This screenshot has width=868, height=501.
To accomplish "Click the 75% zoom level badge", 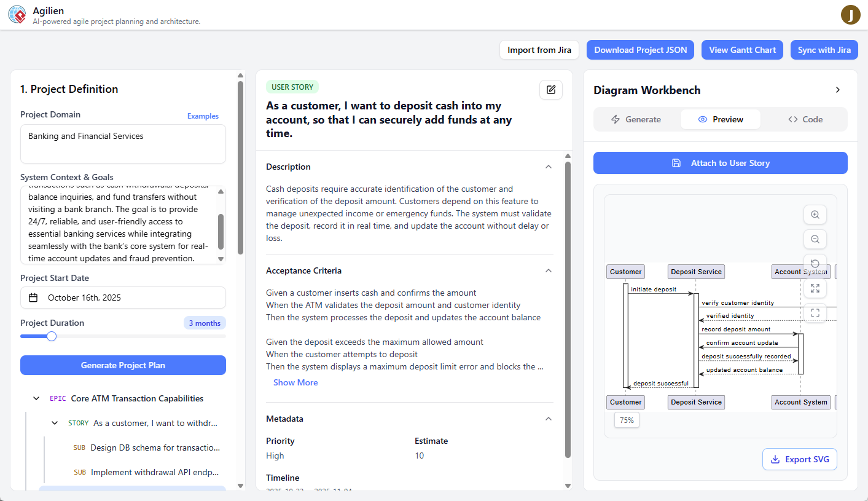I will pos(626,420).
